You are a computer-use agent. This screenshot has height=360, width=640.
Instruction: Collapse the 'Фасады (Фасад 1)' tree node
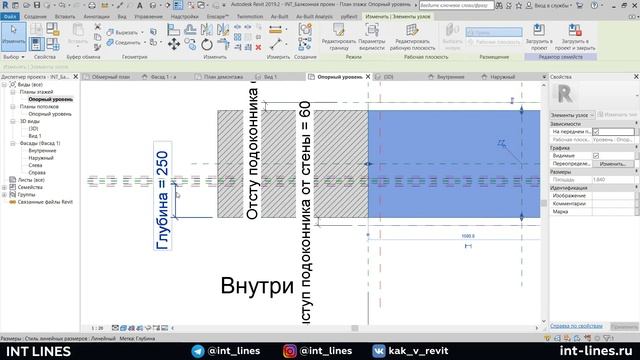click(13, 143)
